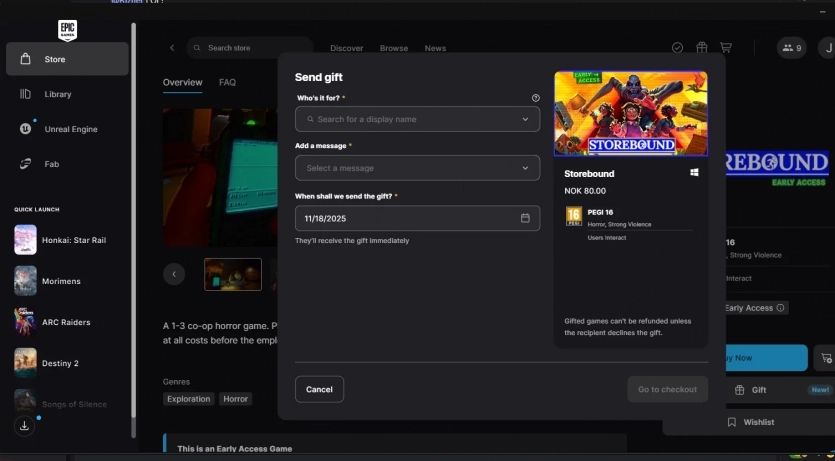This screenshot has width=835, height=461.
Task: Click the Search store field
Action: pos(250,48)
